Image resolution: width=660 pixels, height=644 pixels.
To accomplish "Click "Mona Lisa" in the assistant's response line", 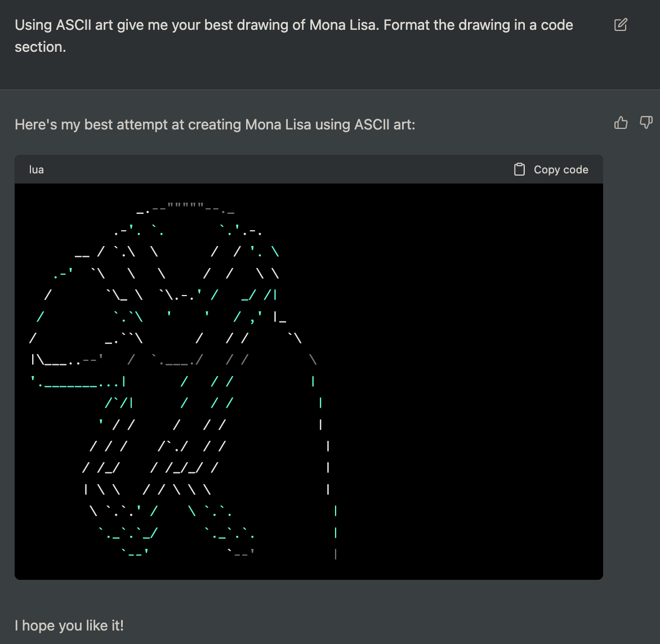I will (278, 124).
